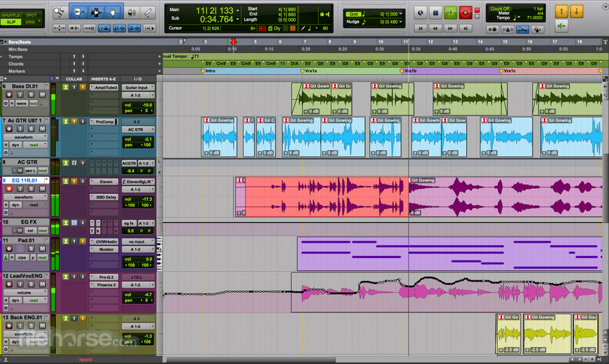Activate the Scrubber tool
Image resolution: width=609 pixels, height=364 pixels.
click(132, 12)
